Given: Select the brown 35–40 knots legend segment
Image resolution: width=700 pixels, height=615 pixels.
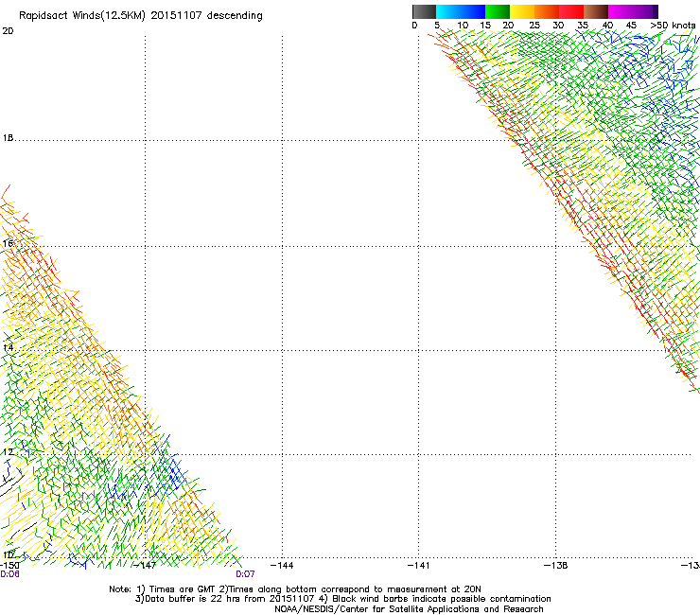Looking at the screenshot, I should tap(596, 11).
